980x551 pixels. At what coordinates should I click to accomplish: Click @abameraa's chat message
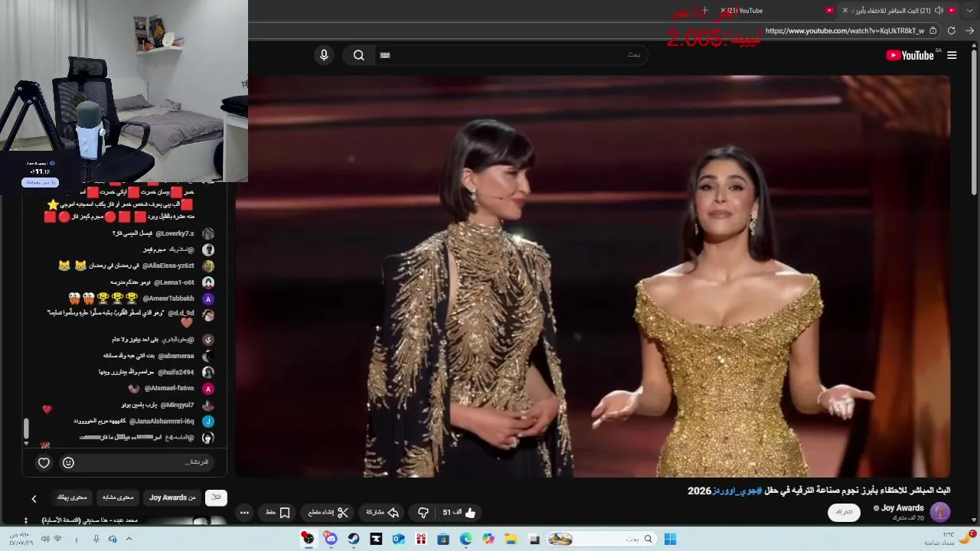click(149, 356)
